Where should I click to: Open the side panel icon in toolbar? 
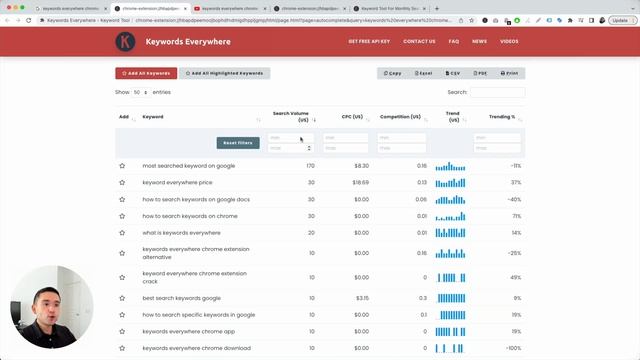point(591,20)
